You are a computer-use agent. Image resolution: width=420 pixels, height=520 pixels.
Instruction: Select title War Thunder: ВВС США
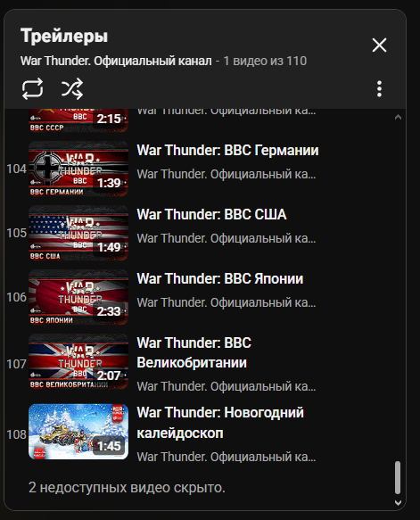211,214
